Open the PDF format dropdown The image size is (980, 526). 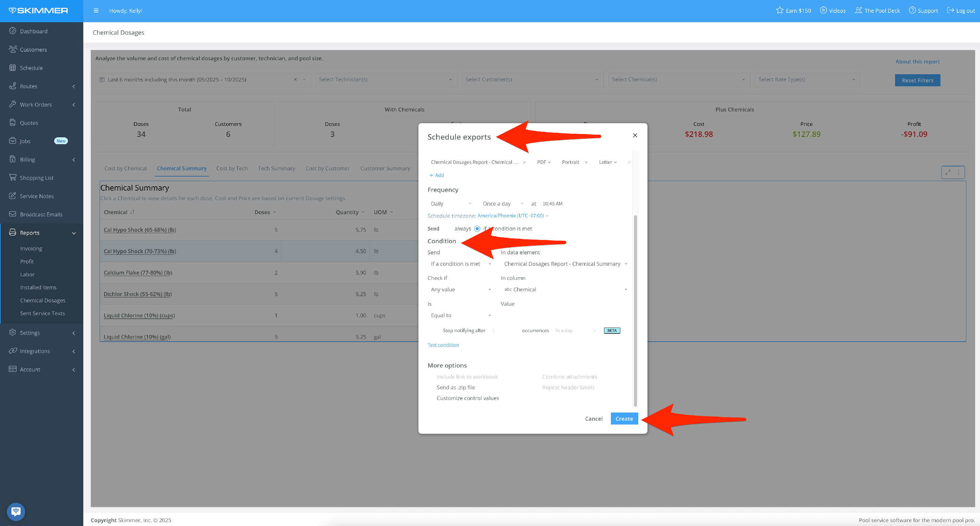point(544,162)
